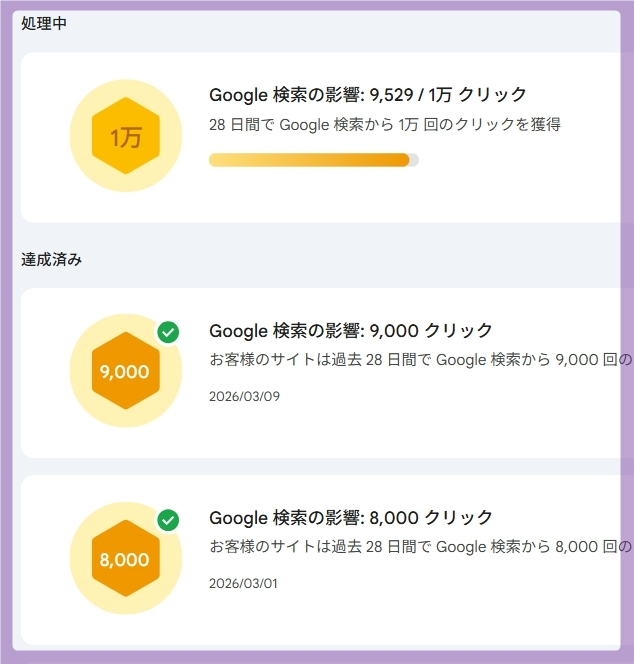This screenshot has height=664, width=634.
Task: Click the 達成済み section heading
Action: [x=51, y=259]
